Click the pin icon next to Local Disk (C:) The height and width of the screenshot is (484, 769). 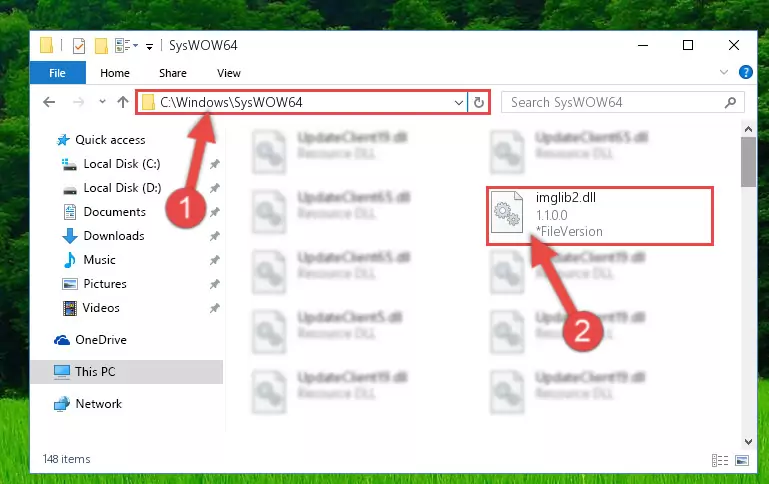click(214, 164)
